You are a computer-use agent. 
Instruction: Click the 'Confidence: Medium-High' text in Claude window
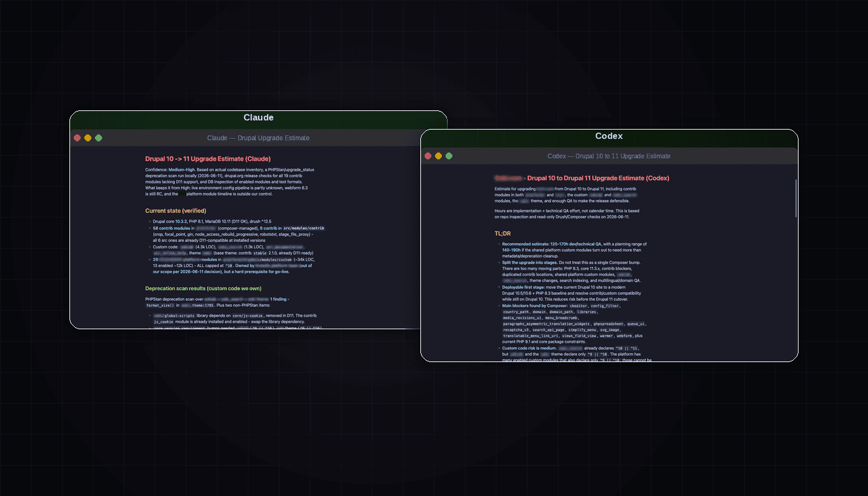[169, 169]
